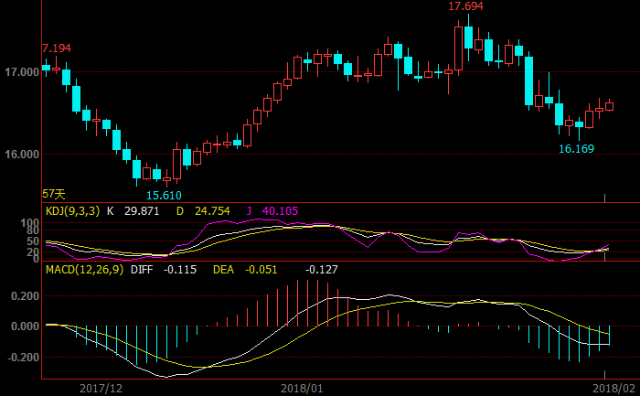Screen dimensions: 640x396
Task: Click the tall red candle below 17.694
Action: [x=458, y=48]
